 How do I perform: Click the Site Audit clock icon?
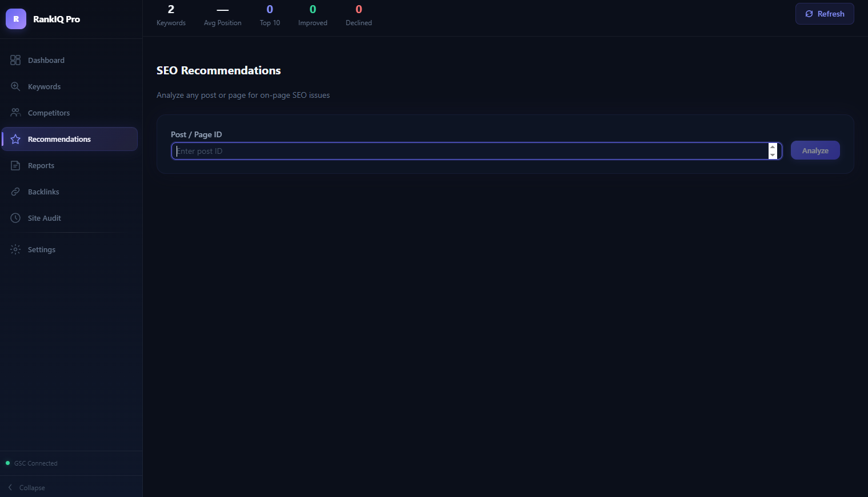[x=15, y=218]
